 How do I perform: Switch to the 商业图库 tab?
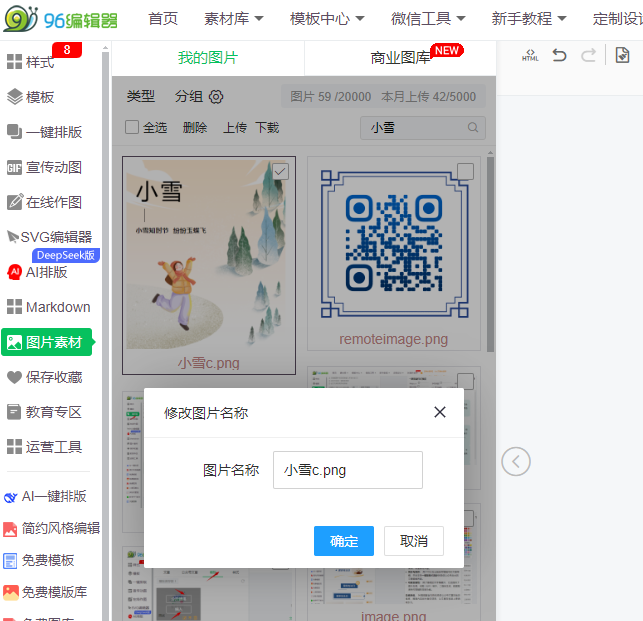click(x=400, y=58)
